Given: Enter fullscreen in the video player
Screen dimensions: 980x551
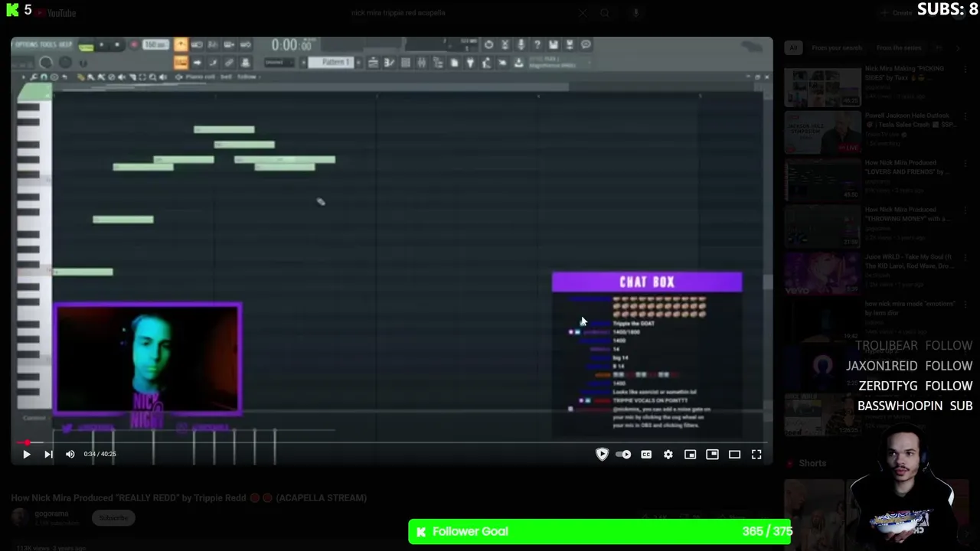Looking at the screenshot, I should [x=756, y=455].
